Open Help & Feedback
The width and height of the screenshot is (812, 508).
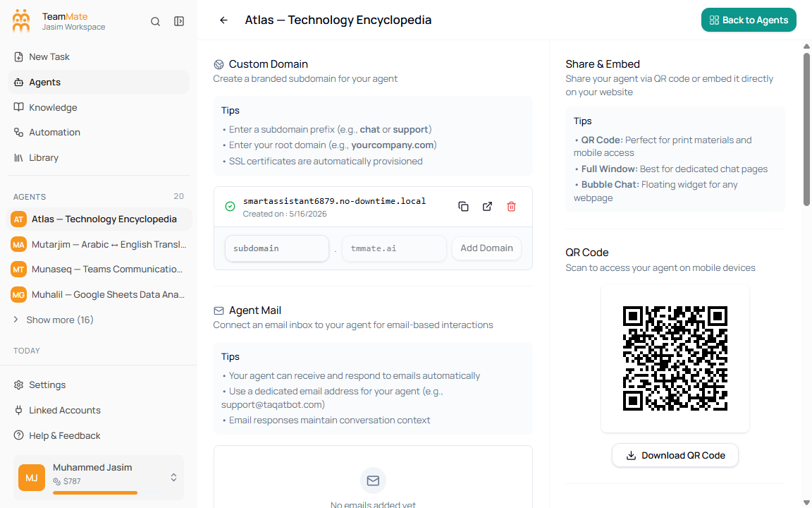(99, 435)
